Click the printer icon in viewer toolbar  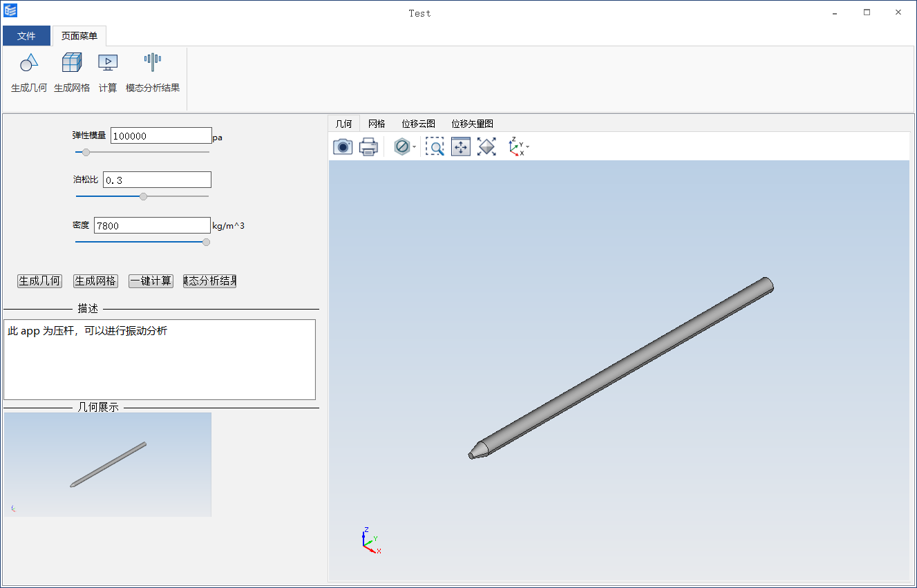click(x=368, y=146)
